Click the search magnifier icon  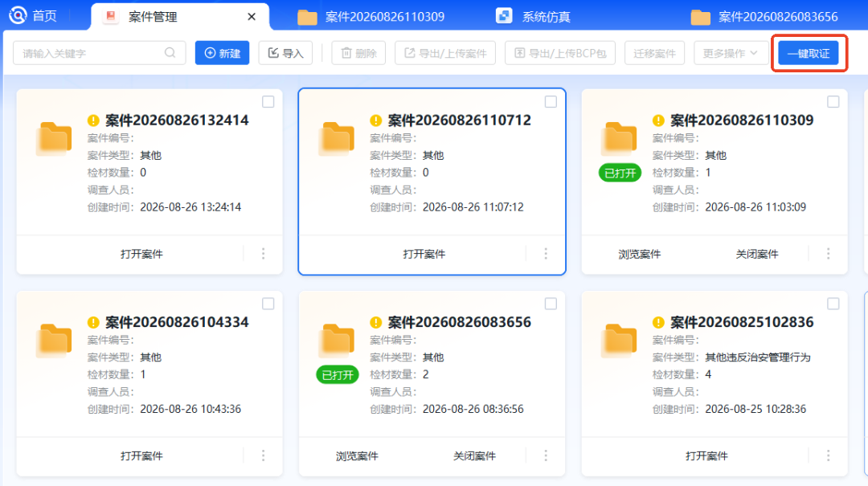tap(170, 52)
